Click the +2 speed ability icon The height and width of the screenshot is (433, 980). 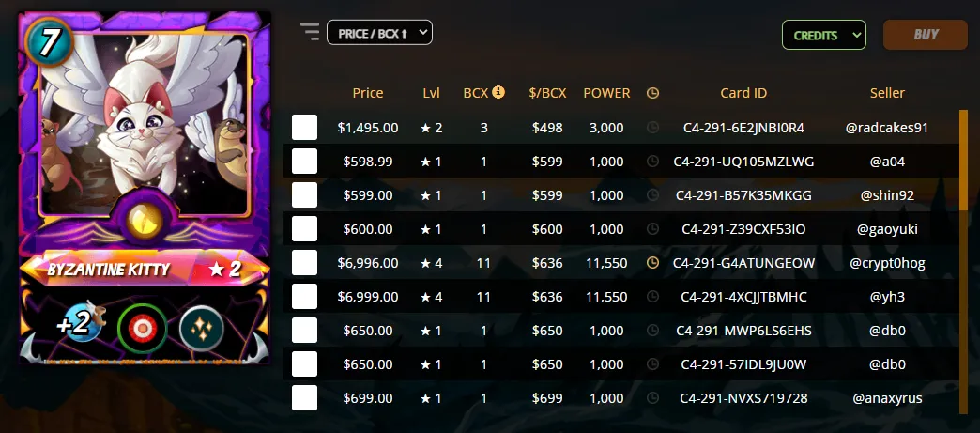[83, 322]
